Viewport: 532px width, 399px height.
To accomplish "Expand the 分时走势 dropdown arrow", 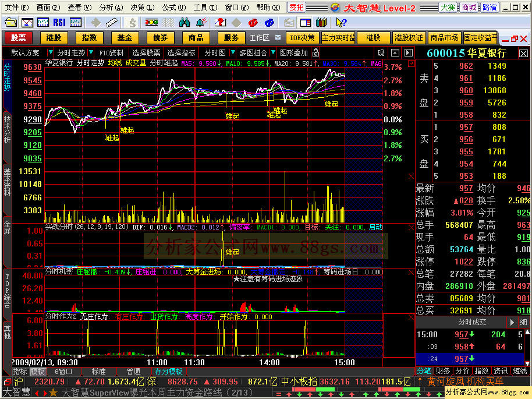I will point(91,52).
